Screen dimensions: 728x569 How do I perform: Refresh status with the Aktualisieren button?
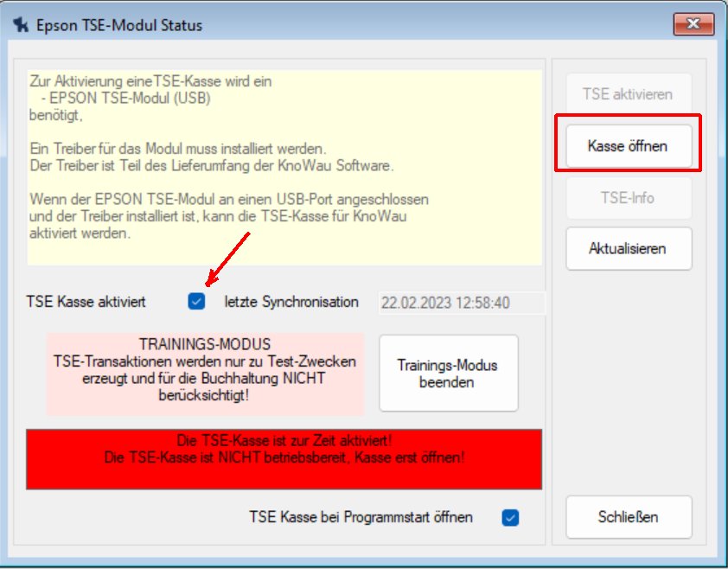[628, 249]
